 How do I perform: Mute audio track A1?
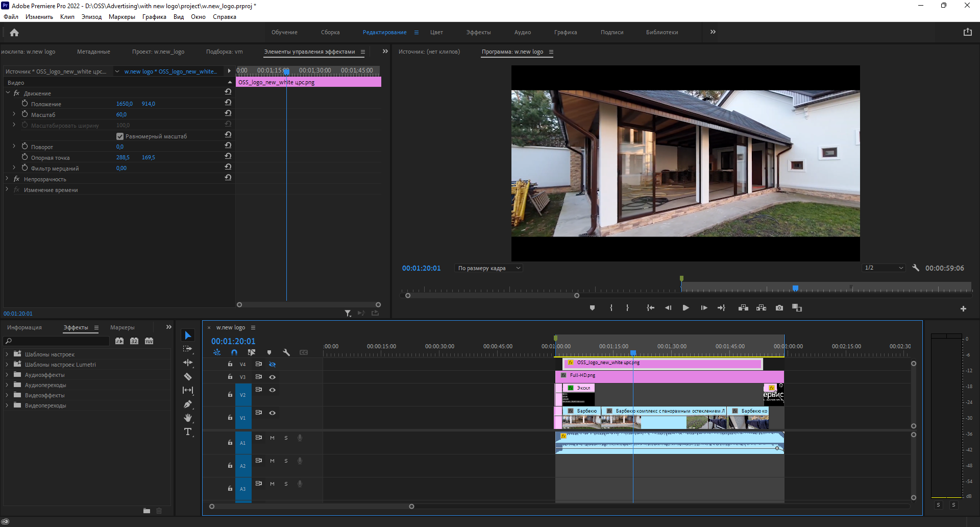[x=272, y=438]
